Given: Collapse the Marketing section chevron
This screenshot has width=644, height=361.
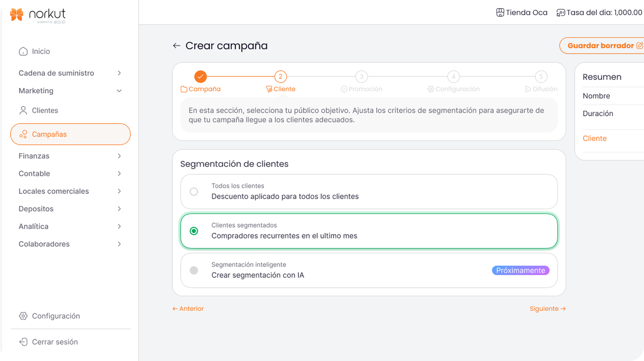Looking at the screenshot, I should click(119, 91).
